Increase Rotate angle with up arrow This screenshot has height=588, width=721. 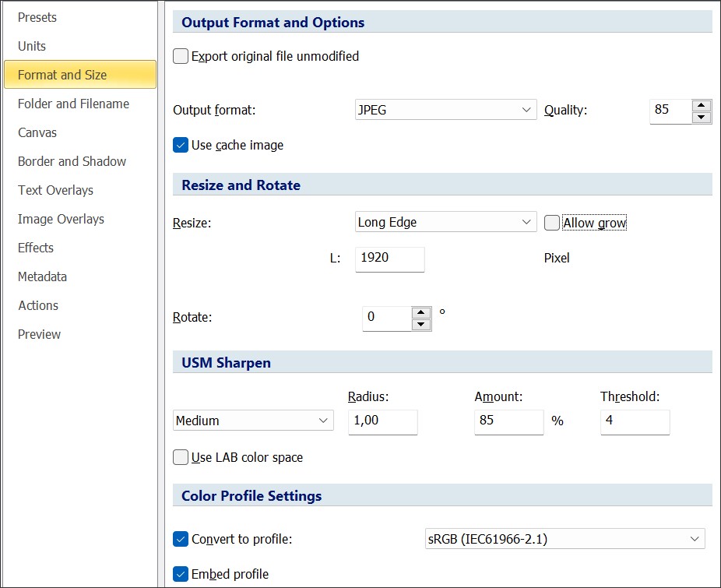click(x=420, y=312)
